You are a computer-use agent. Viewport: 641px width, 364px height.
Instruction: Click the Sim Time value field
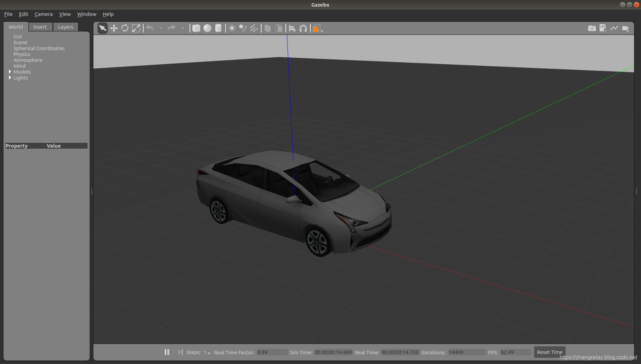pos(333,352)
